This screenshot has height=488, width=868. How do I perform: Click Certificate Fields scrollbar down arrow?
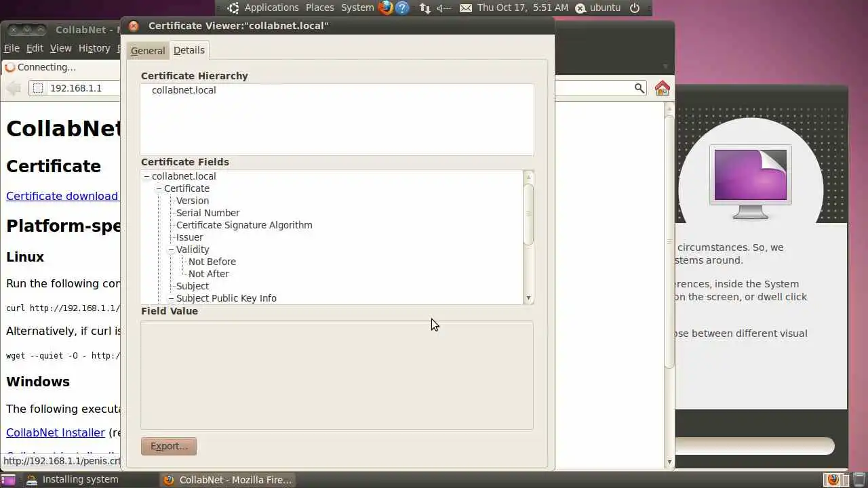point(528,298)
